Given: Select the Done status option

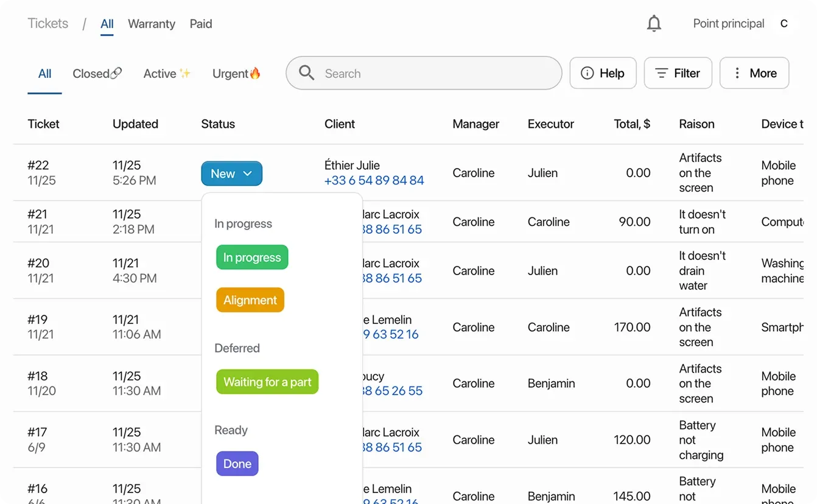Looking at the screenshot, I should 237,464.
